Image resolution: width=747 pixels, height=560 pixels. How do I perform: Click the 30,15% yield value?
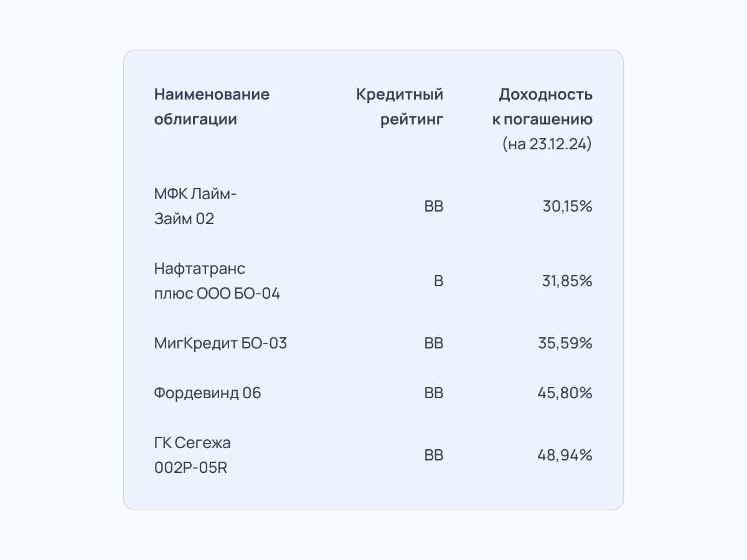(x=567, y=207)
